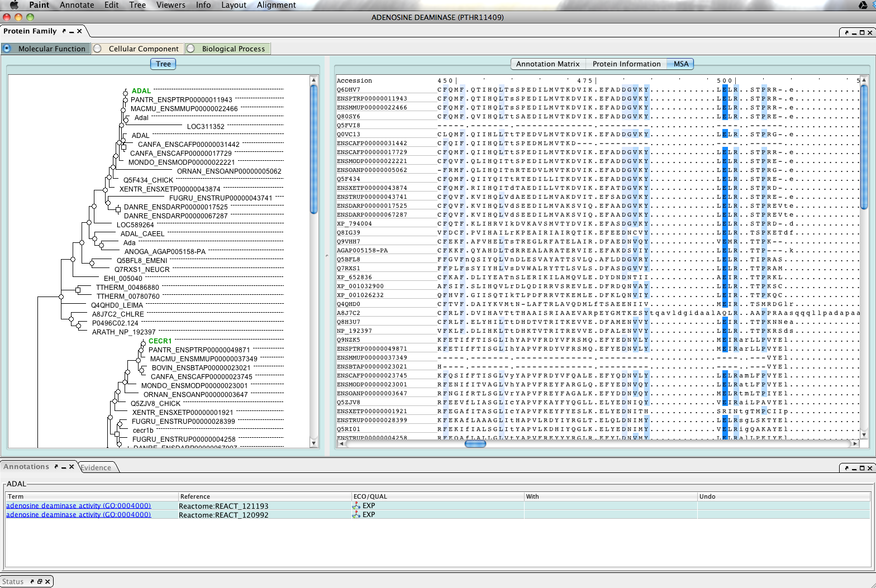Select tree leaf ADAL_CAEEL
The height and width of the screenshot is (588, 876).
click(x=142, y=233)
